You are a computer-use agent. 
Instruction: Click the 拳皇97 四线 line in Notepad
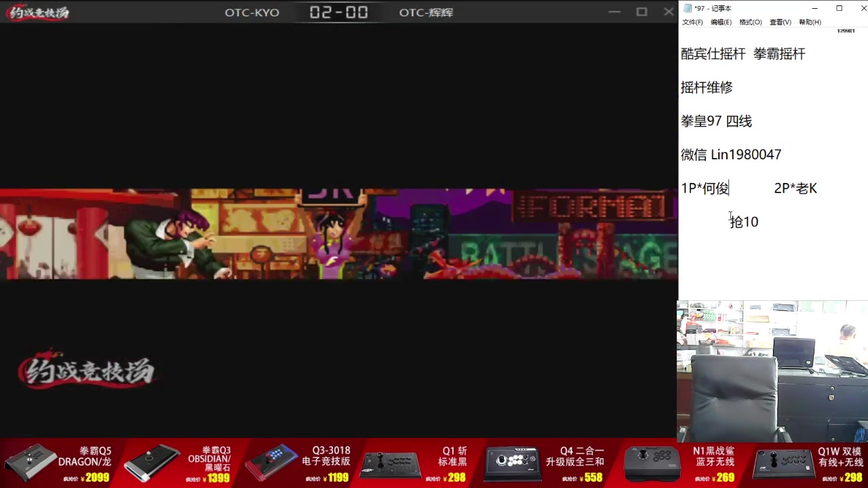pyautogui.click(x=716, y=121)
